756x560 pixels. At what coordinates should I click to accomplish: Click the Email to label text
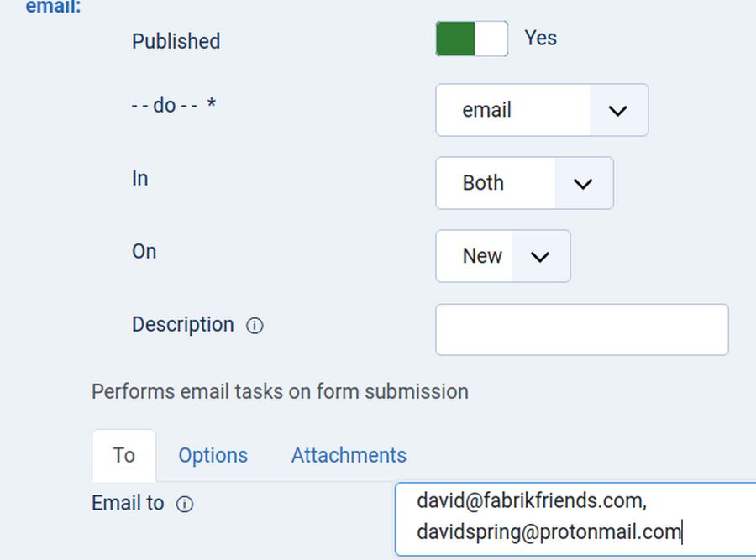[128, 503]
